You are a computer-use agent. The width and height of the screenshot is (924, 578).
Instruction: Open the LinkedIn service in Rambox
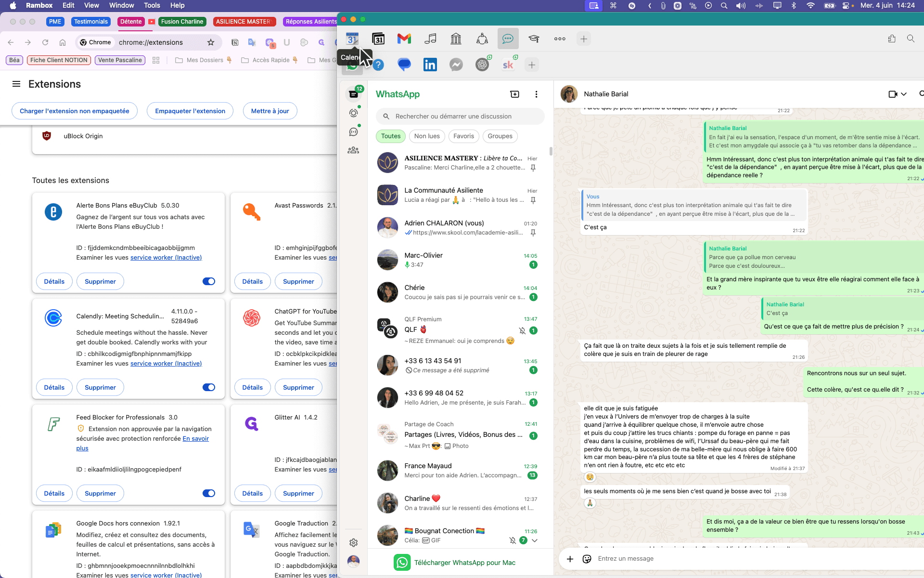(x=430, y=65)
